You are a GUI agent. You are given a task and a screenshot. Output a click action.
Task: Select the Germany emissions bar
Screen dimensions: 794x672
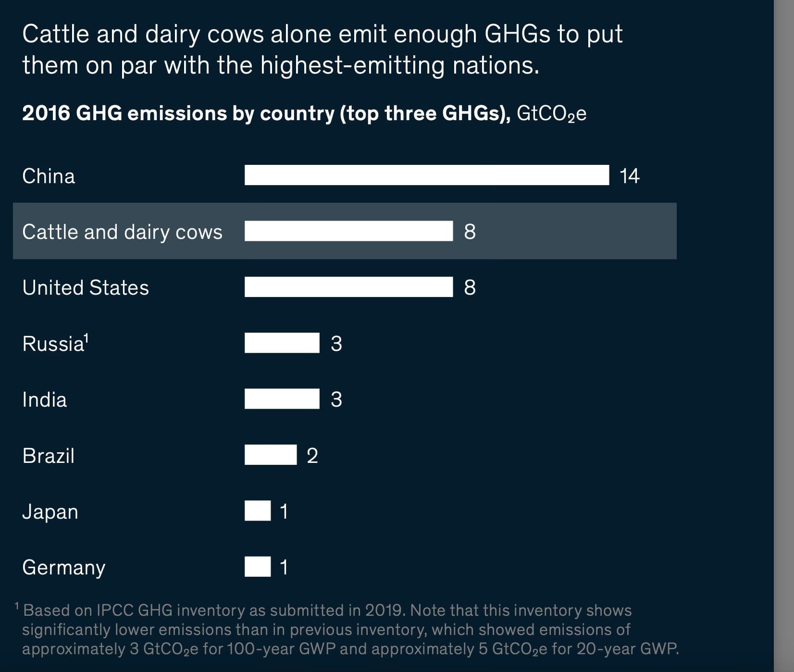[258, 567]
